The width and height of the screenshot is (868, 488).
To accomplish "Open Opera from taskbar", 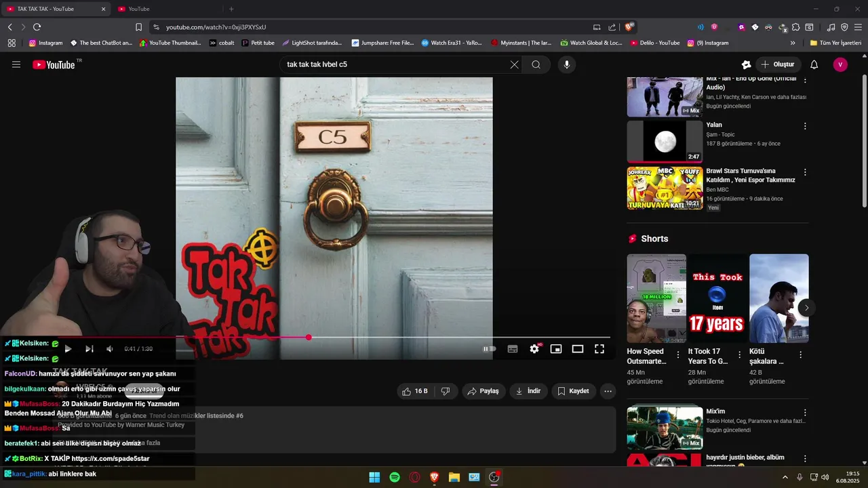I will [x=414, y=477].
